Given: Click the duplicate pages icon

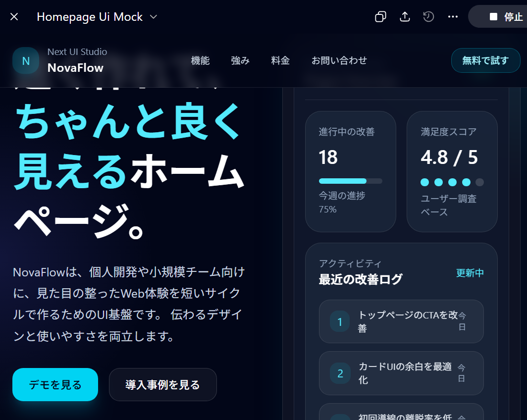Looking at the screenshot, I should pos(380,16).
